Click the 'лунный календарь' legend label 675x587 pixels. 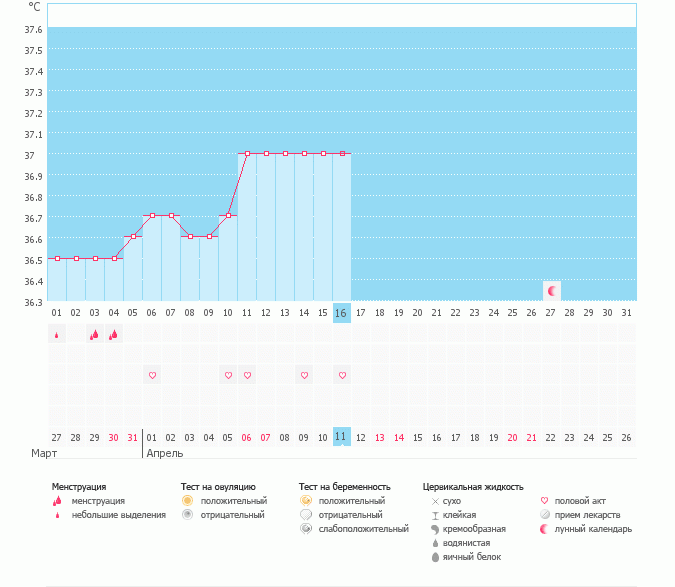click(594, 528)
